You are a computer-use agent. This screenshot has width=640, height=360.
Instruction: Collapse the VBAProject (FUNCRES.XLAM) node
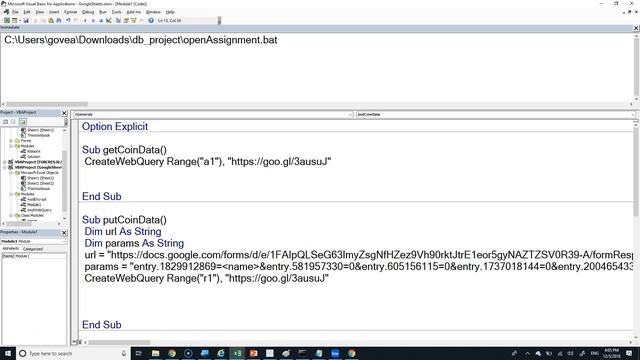pos(4,162)
